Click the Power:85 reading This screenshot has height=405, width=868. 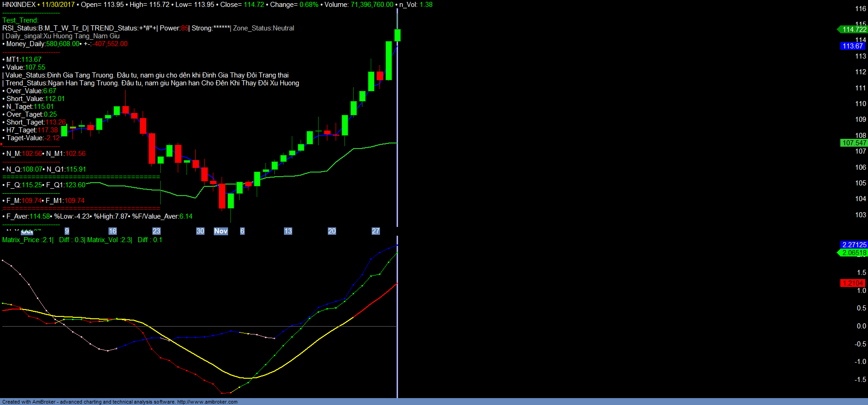point(174,28)
